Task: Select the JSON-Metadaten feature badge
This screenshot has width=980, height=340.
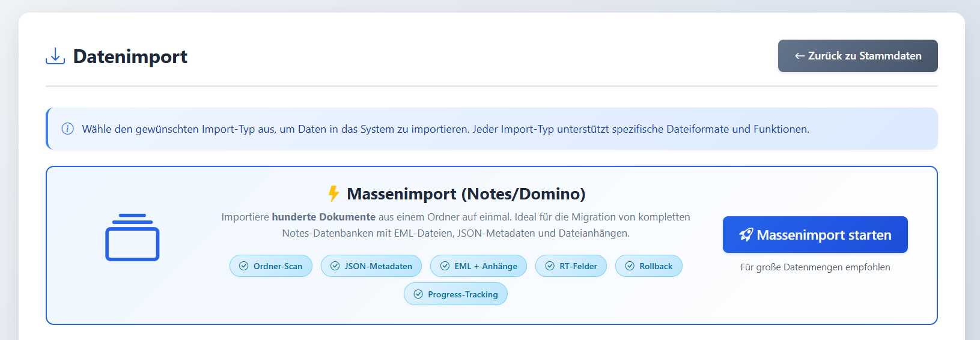Action: click(371, 266)
